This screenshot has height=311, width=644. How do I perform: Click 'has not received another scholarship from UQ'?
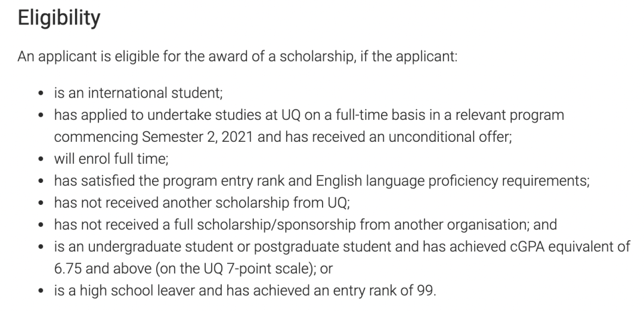click(202, 203)
